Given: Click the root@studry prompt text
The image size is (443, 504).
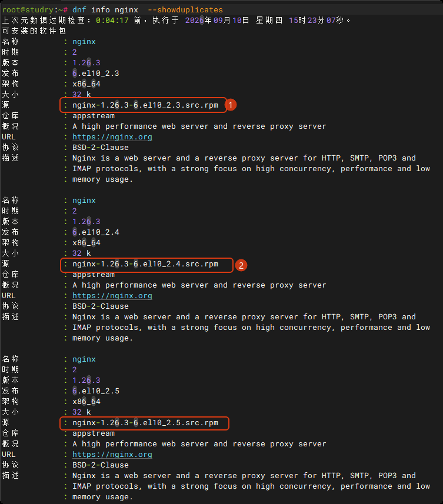Looking at the screenshot, I should [28, 10].
